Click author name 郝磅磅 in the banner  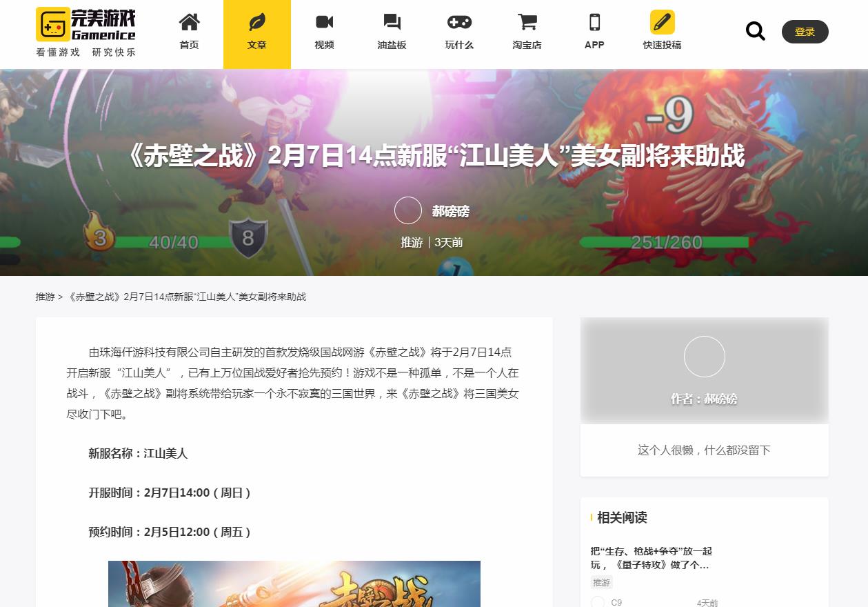pos(451,212)
